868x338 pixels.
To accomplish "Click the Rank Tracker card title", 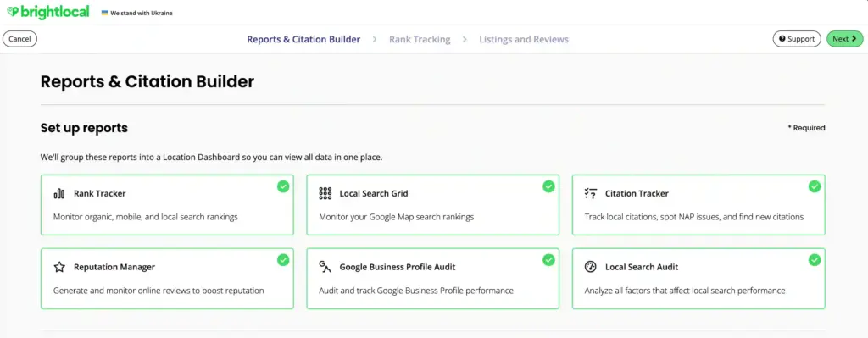I will click(100, 194).
